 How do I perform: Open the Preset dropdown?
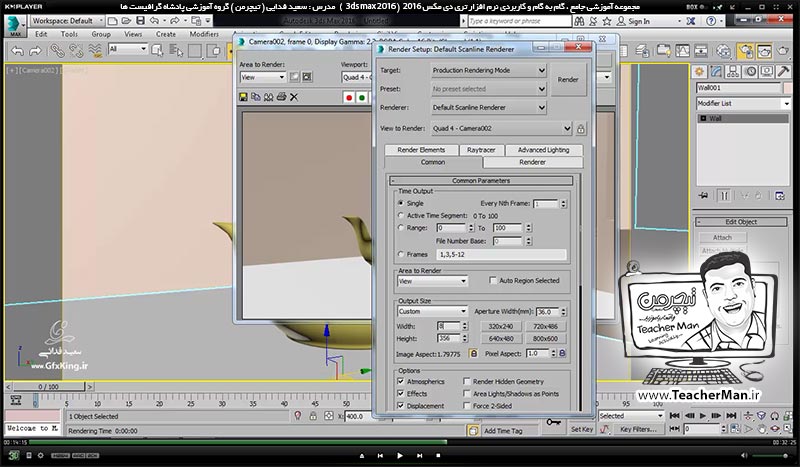click(489, 89)
